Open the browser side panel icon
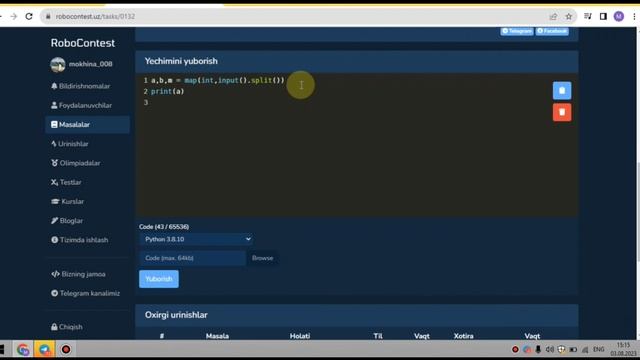This screenshot has height=360, width=640. pyautogui.click(x=603, y=16)
